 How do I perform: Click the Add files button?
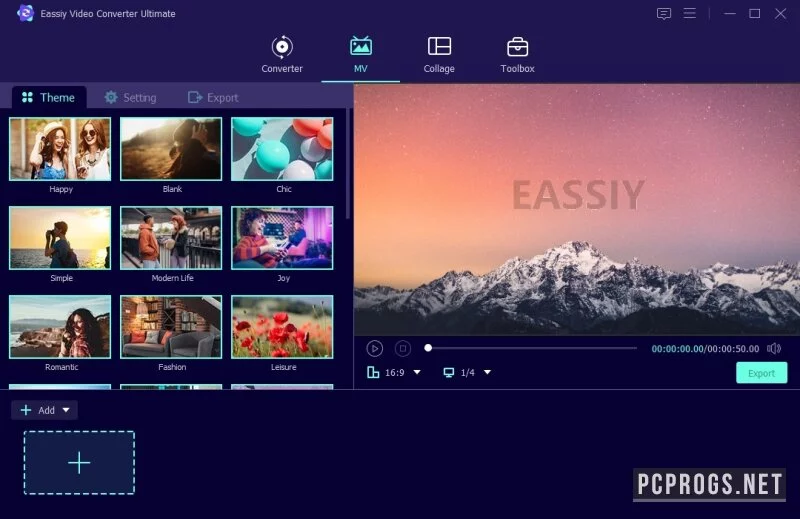click(44, 410)
